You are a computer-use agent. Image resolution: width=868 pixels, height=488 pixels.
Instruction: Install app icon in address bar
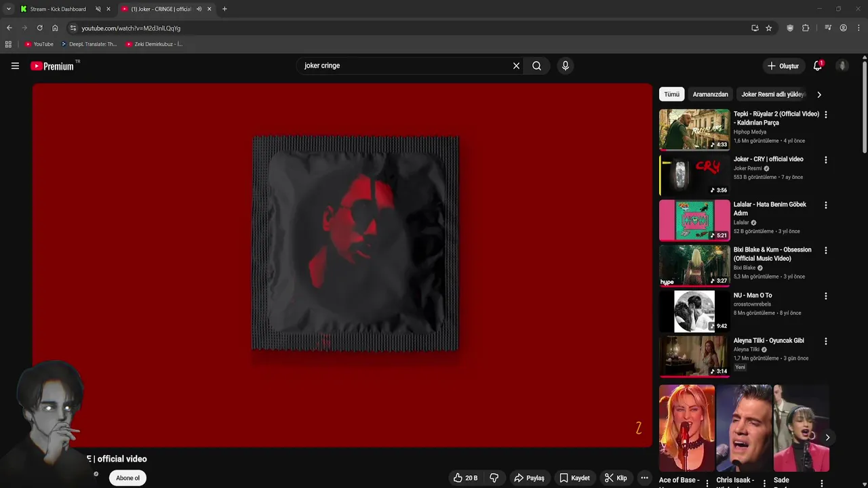(x=755, y=28)
